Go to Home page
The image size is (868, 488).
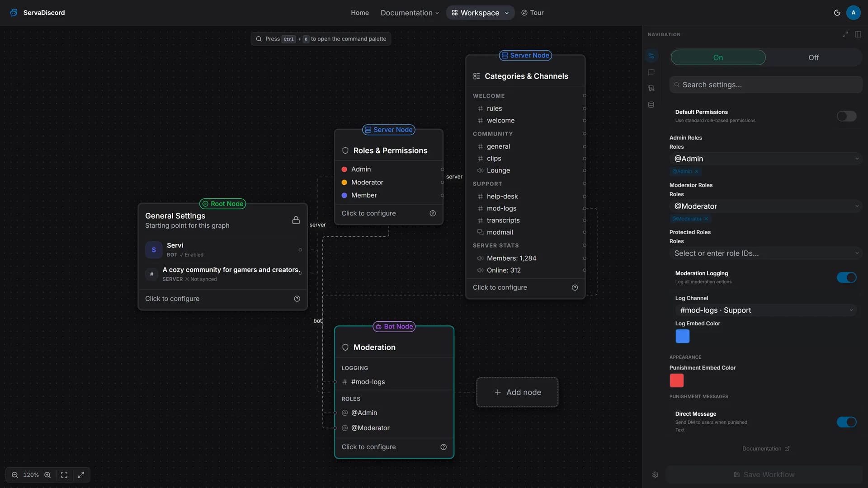pos(360,13)
